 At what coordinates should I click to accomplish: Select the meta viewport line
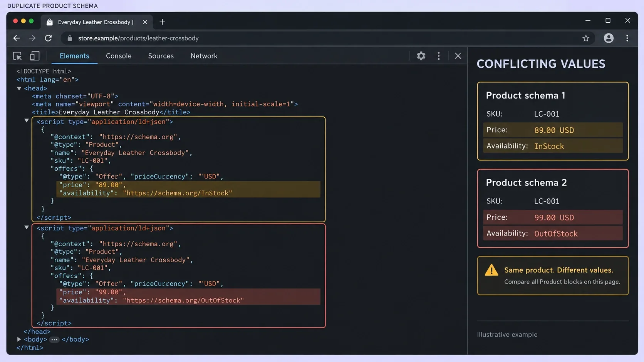pyautogui.click(x=165, y=104)
